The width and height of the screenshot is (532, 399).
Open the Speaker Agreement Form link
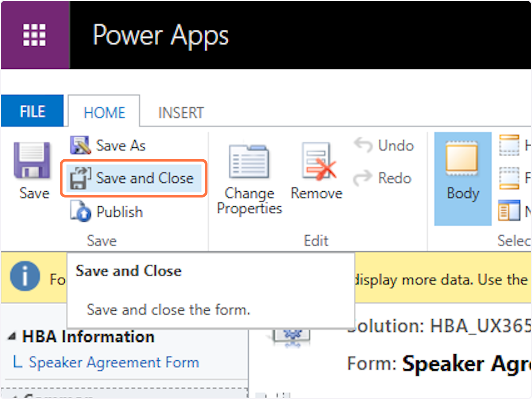(x=114, y=362)
